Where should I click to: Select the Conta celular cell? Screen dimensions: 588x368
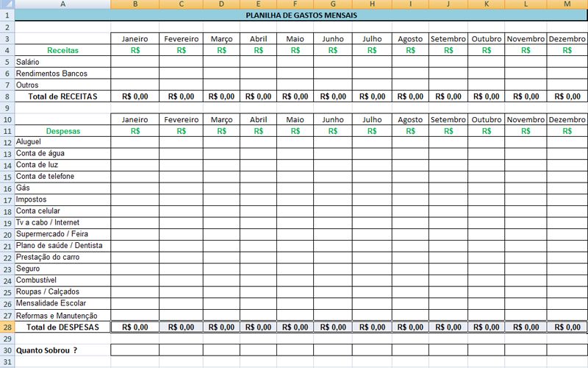[62, 211]
